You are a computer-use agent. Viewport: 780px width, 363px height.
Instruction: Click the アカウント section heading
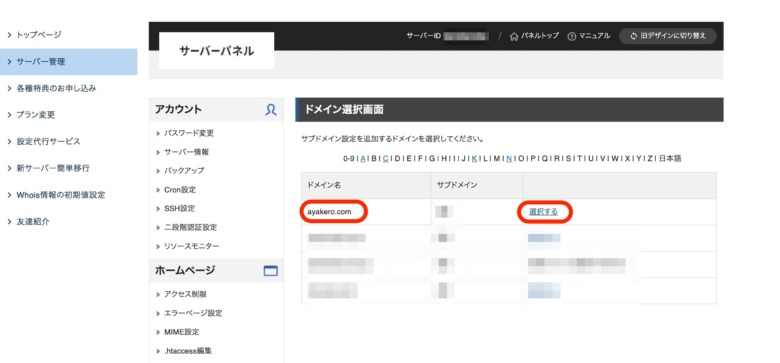click(179, 109)
